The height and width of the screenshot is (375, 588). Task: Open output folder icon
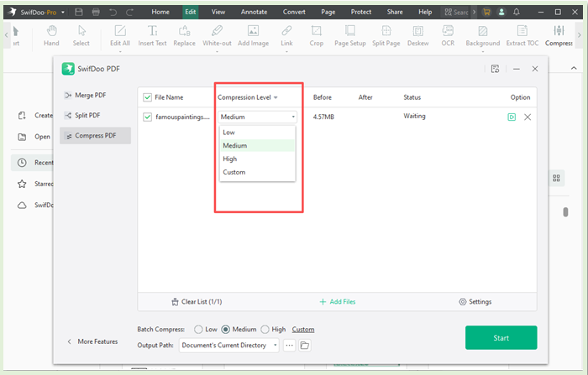(x=304, y=345)
